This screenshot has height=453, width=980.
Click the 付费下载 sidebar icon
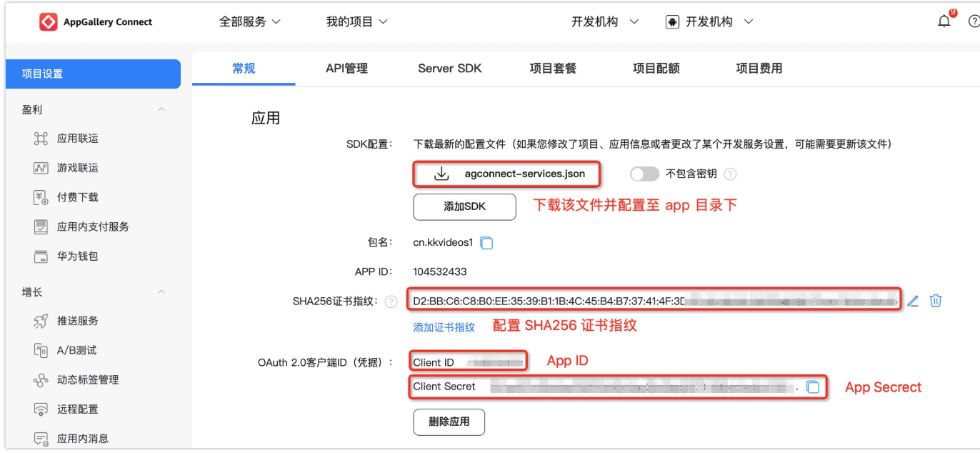click(x=41, y=197)
